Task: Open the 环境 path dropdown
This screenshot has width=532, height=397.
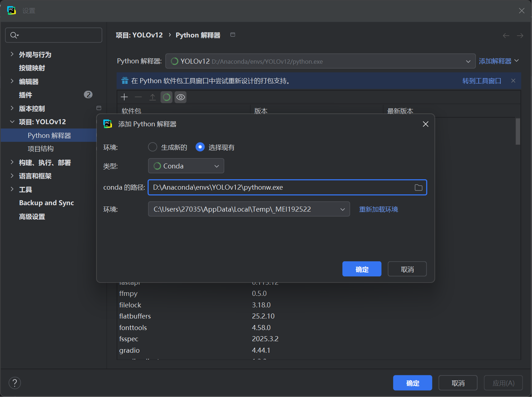Action: coord(249,209)
